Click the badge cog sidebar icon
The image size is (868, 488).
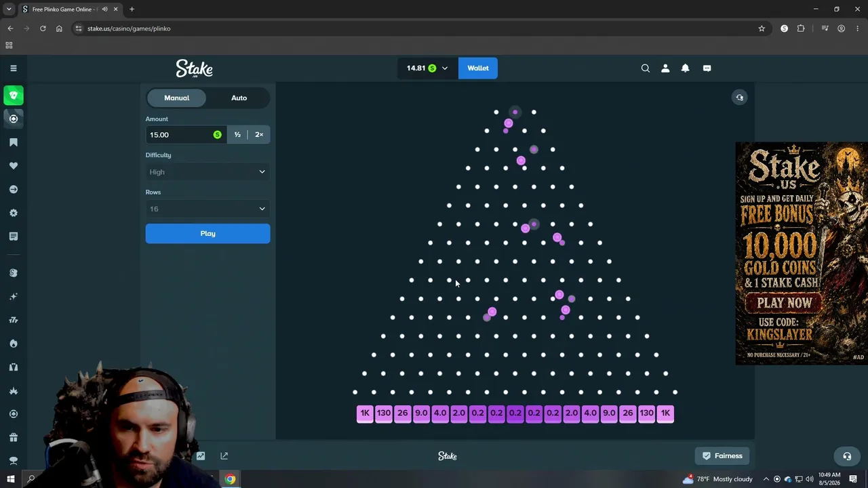(x=14, y=213)
